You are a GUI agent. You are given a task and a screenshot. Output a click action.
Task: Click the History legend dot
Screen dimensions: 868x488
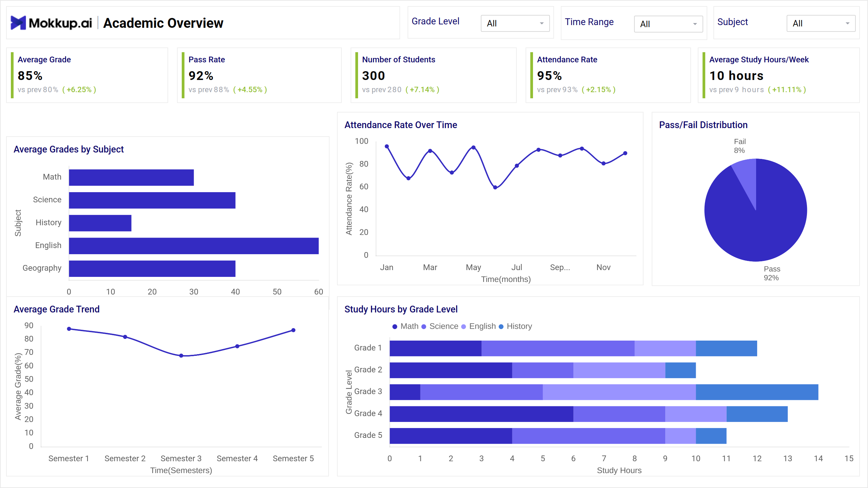(501, 327)
